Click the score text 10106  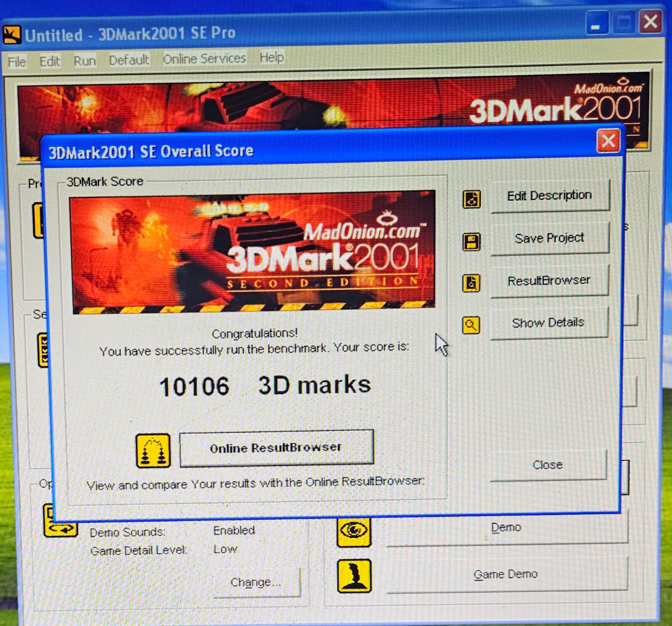click(194, 387)
